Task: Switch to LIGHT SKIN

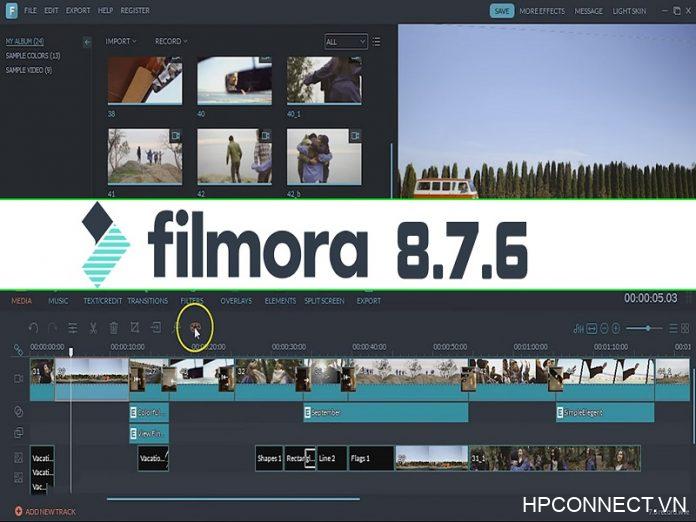Action: point(629,11)
